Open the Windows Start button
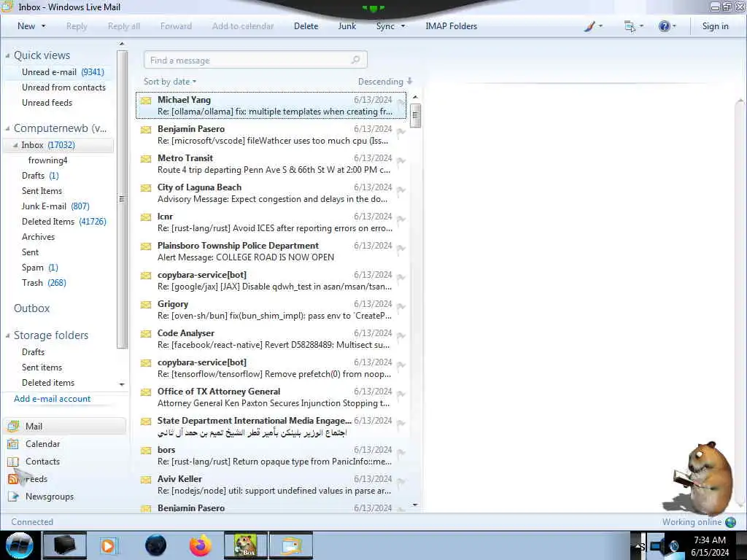The height and width of the screenshot is (560, 747). click(x=19, y=545)
